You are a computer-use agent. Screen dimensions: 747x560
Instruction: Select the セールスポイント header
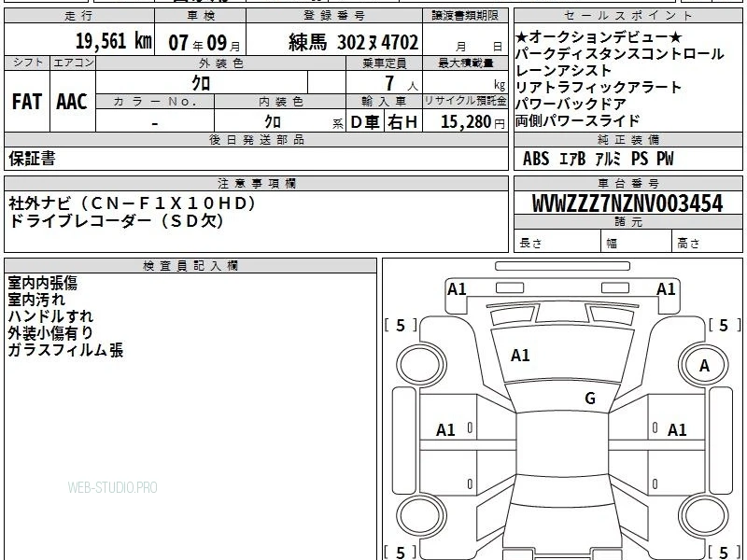coord(627,16)
